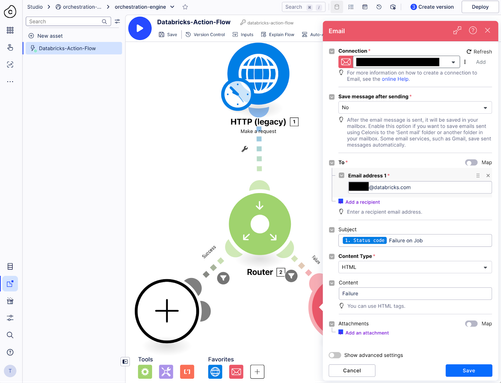This screenshot has width=501, height=383.
Task: Toggle the Map switch for Attachments
Action: [x=471, y=324]
